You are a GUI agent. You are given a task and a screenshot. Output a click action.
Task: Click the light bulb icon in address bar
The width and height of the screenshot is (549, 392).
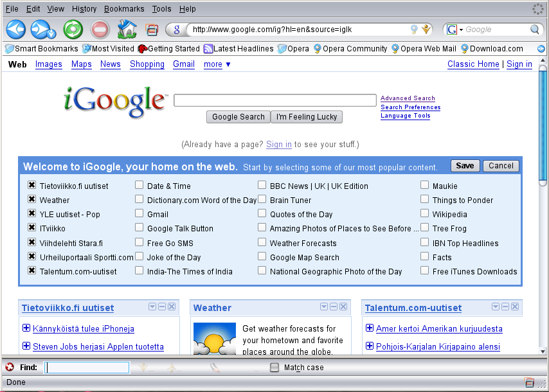pos(414,30)
